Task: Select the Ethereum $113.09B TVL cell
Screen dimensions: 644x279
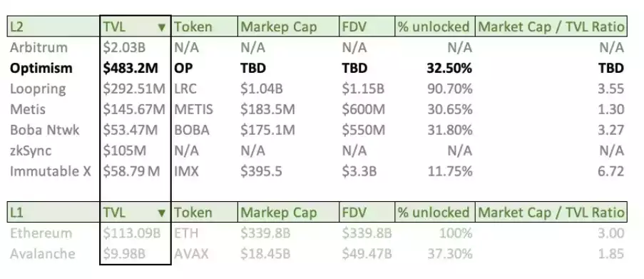Action: coord(135,233)
